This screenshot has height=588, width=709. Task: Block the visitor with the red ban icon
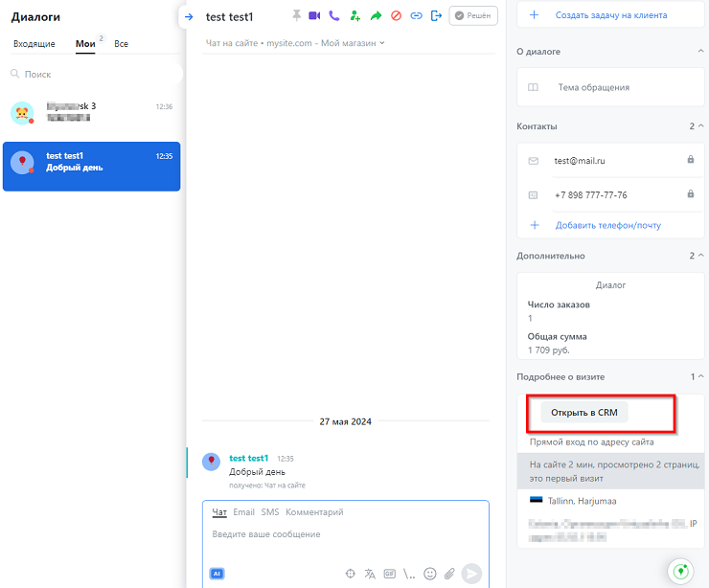point(396,16)
